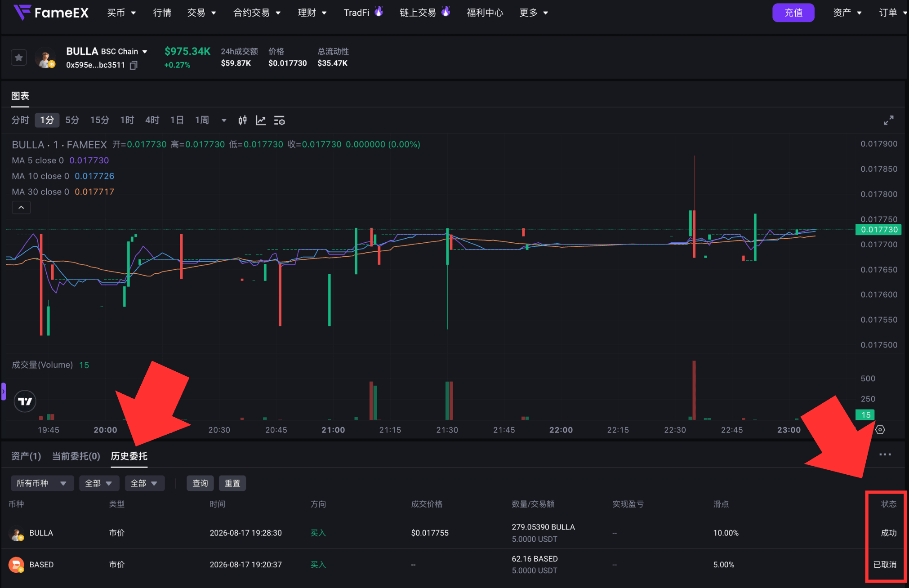Click the 充值 deposit button
909x588 pixels.
(793, 13)
